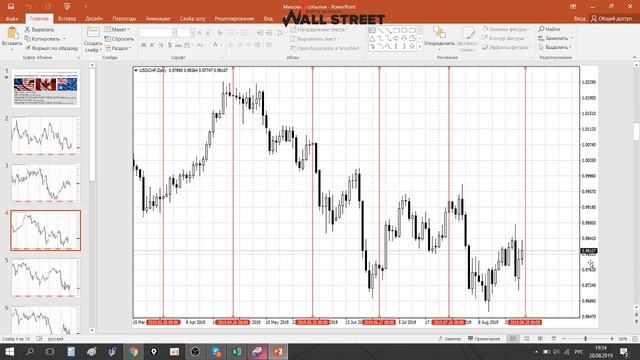Open Общий доступ sharing
Screen dimensions: 640x360
click(611, 18)
